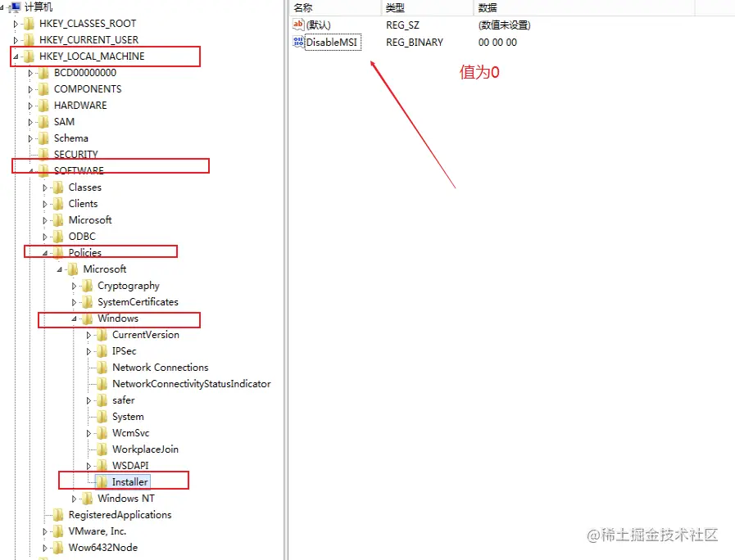
Task: Click the (数值未设置) data cell
Action: 505,25
